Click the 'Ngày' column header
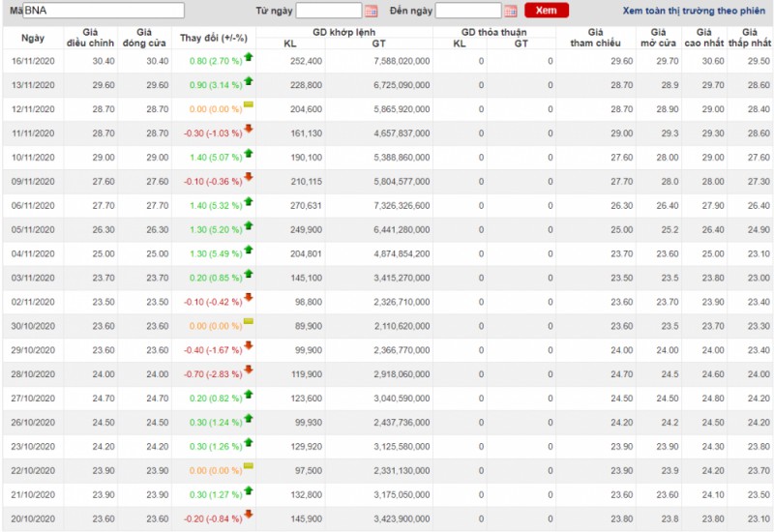 32,38
